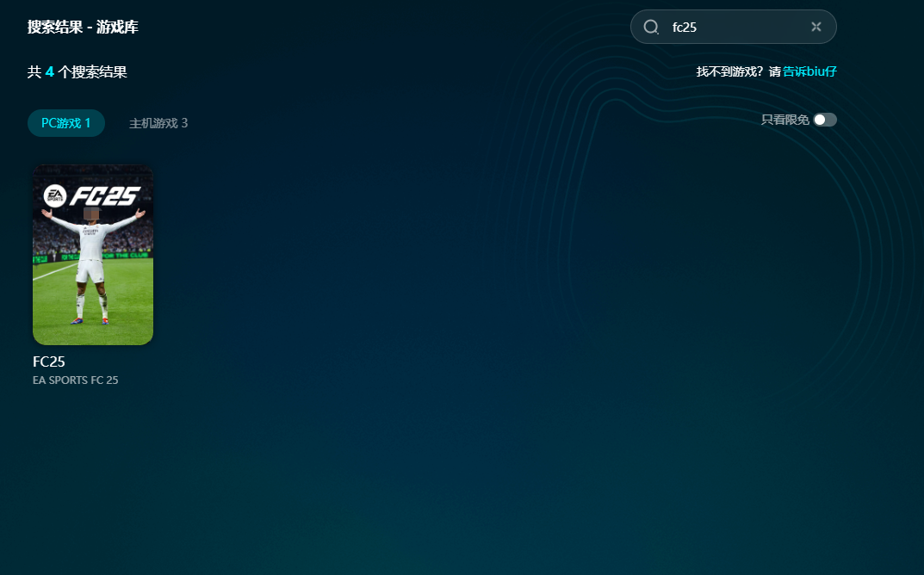Click the search magnifier icon

click(651, 27)
